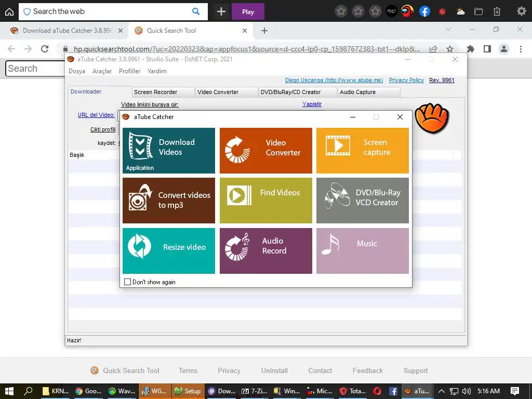Click the taskbar search magnifier
This screenshot has width=532, height=399.
28,391
